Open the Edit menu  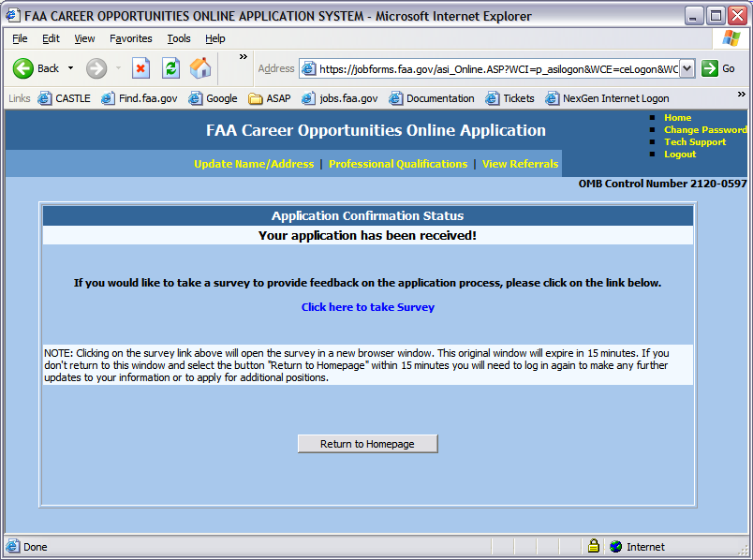(x=51, y=38)
